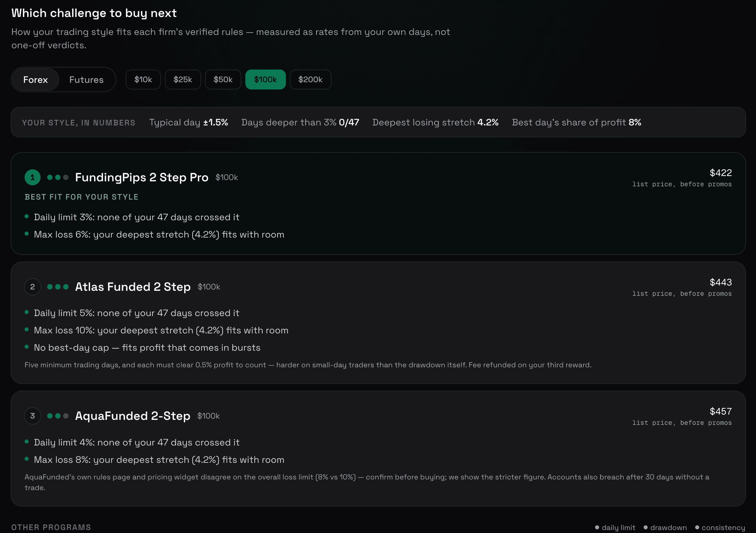756x533 pixels.
Task: Click the 'daily limit' legend entry
Action: [615, 527]
